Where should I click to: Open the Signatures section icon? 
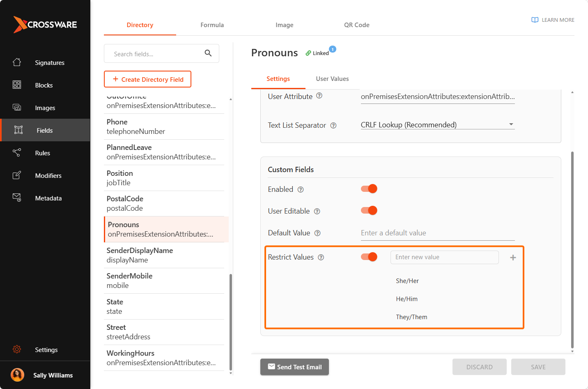(x=17, y=62)
